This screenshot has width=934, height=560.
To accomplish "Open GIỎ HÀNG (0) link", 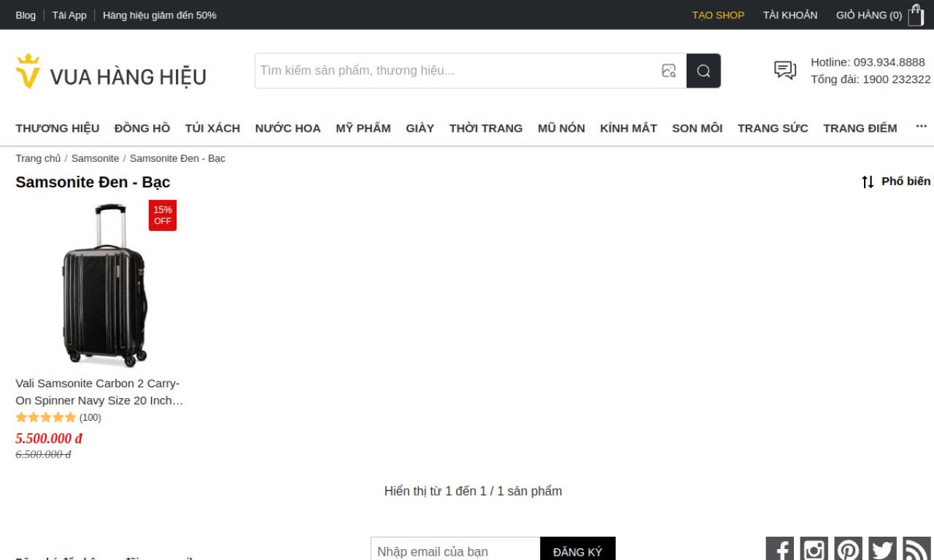I will [x=869, y=15].
